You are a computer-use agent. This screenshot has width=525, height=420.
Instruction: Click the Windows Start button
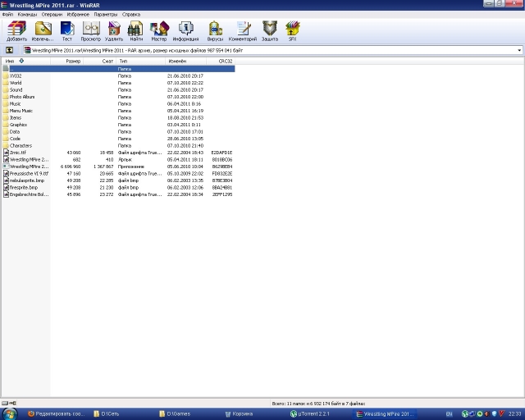pos(9,414)
